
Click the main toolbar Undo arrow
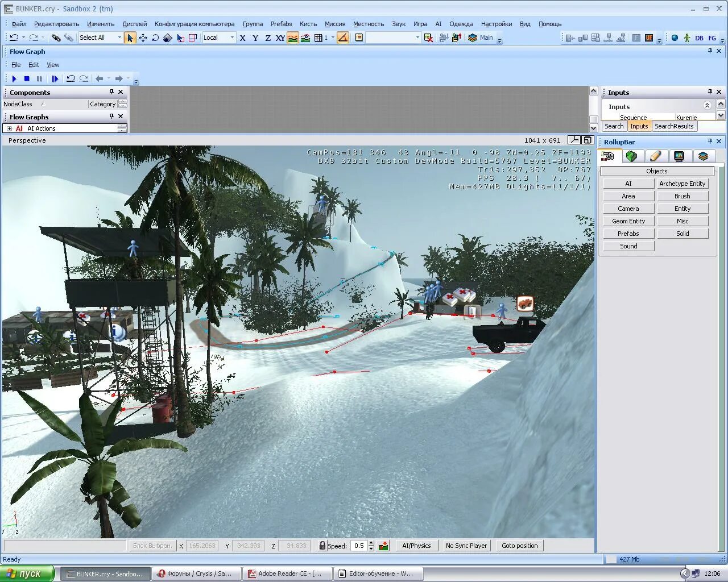pos(14,38)
